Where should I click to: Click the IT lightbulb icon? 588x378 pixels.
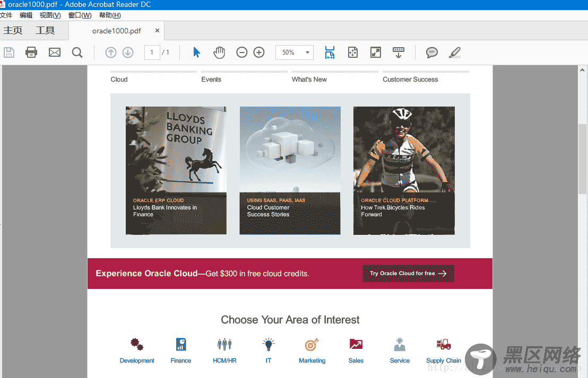pos(269,344)
